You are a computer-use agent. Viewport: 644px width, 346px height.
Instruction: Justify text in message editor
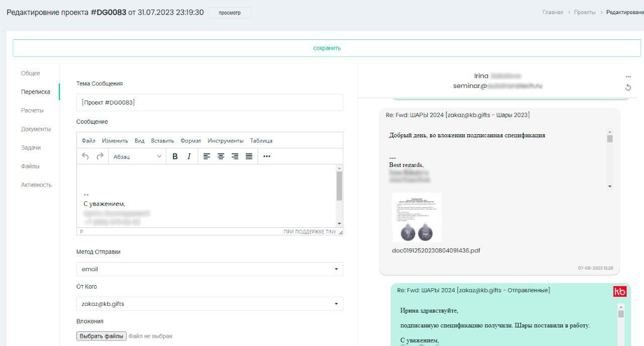[x=249, y=156]
